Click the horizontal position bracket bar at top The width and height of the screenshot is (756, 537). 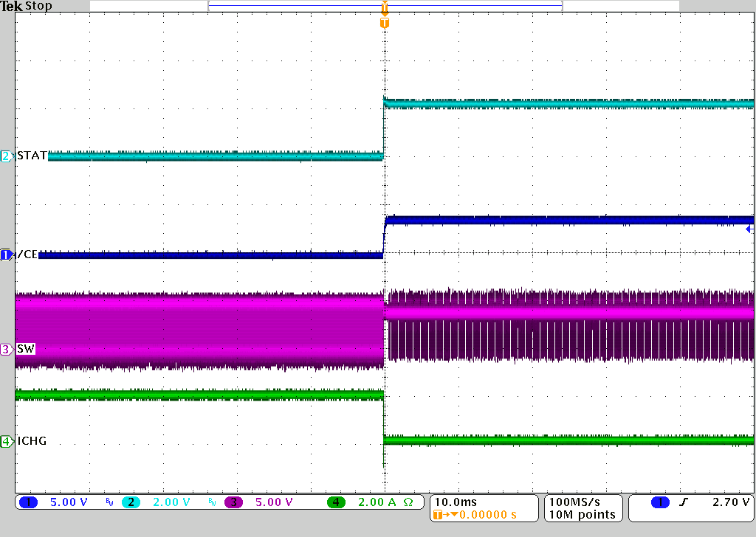(384, 4)
